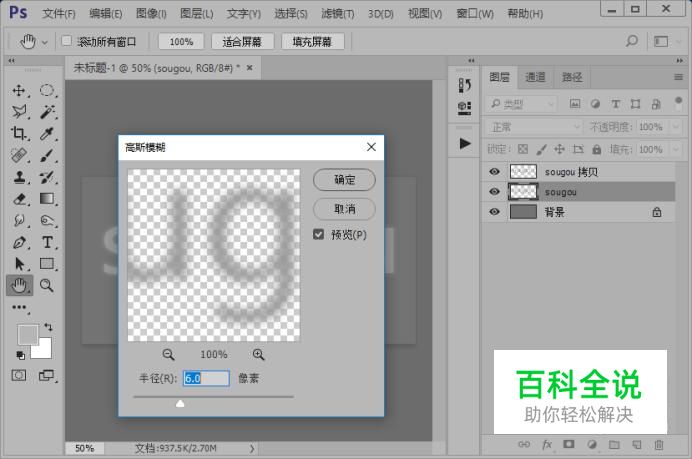Open the opacity (不透明度) dropdown arrow

(x=676, y=127)
